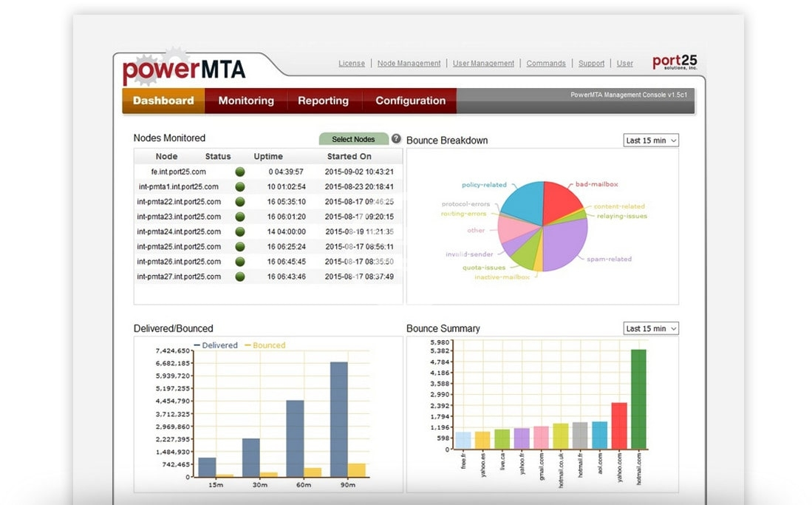This screenshot has width=812, height=505.
Task: Click status indicator for int-pmta24.int.port25.com
Action: (x=240, y=231)
